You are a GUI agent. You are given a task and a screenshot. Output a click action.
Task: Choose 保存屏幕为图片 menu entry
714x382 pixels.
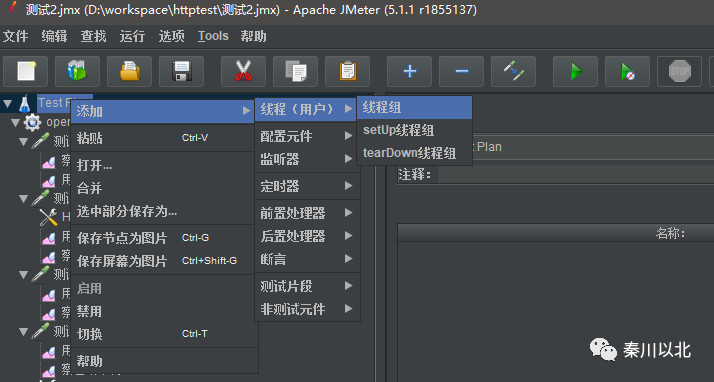[163, 261]
